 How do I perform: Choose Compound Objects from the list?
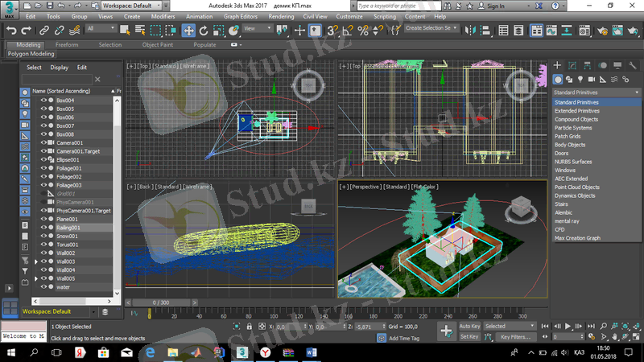pos(576,119)
